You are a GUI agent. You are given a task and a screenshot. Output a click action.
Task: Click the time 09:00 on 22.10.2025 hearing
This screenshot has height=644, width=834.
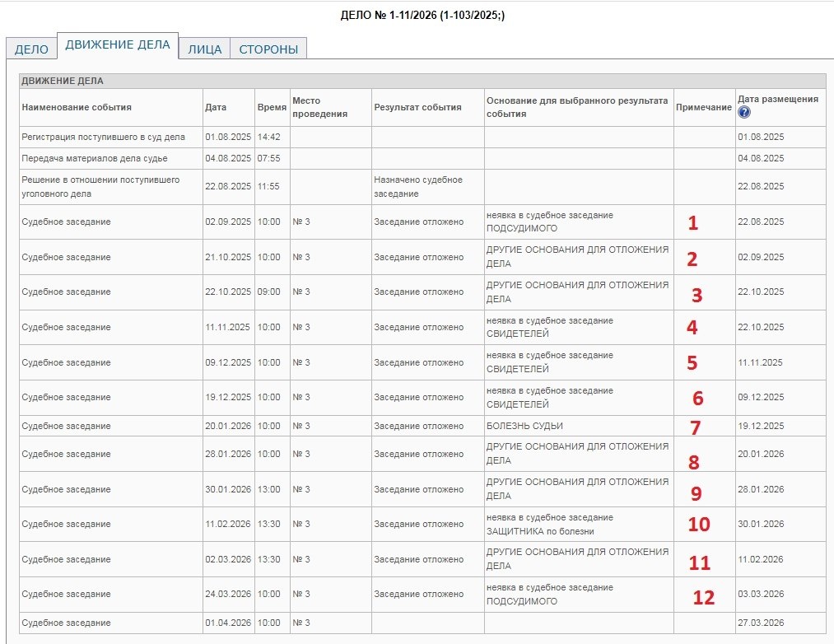tap(268, 292)
